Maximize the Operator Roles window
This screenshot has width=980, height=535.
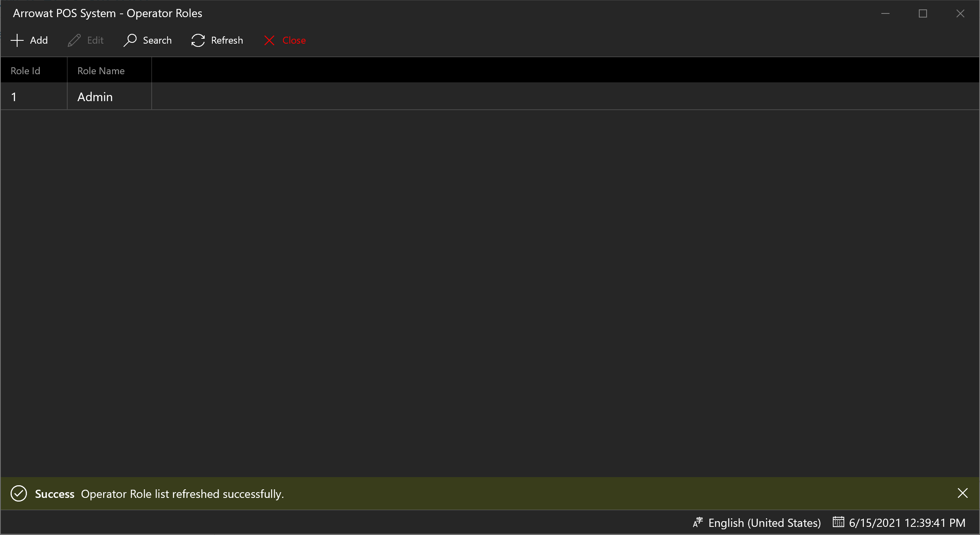[x=923, y=13]
